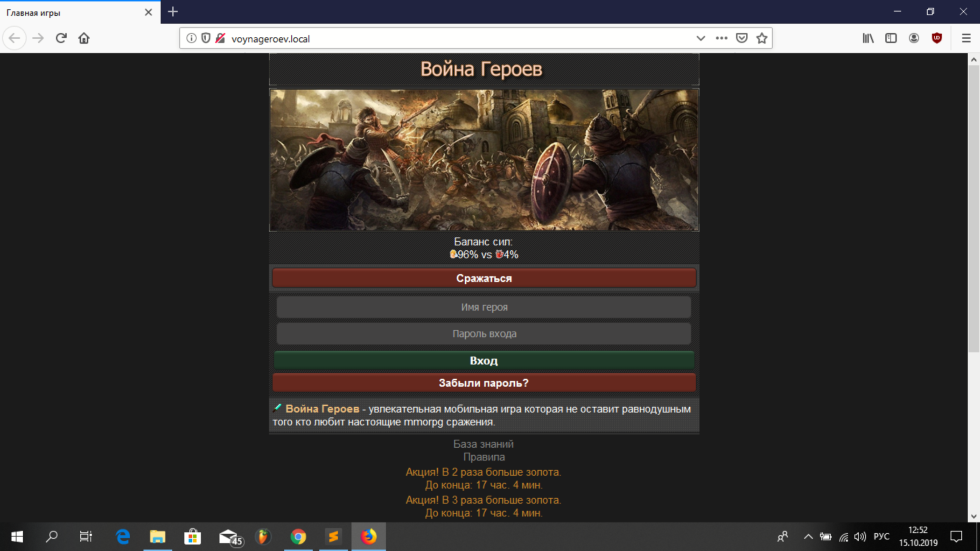Toggle the Sidebar view icon
980x551 pixels.
tap(891, 38)
